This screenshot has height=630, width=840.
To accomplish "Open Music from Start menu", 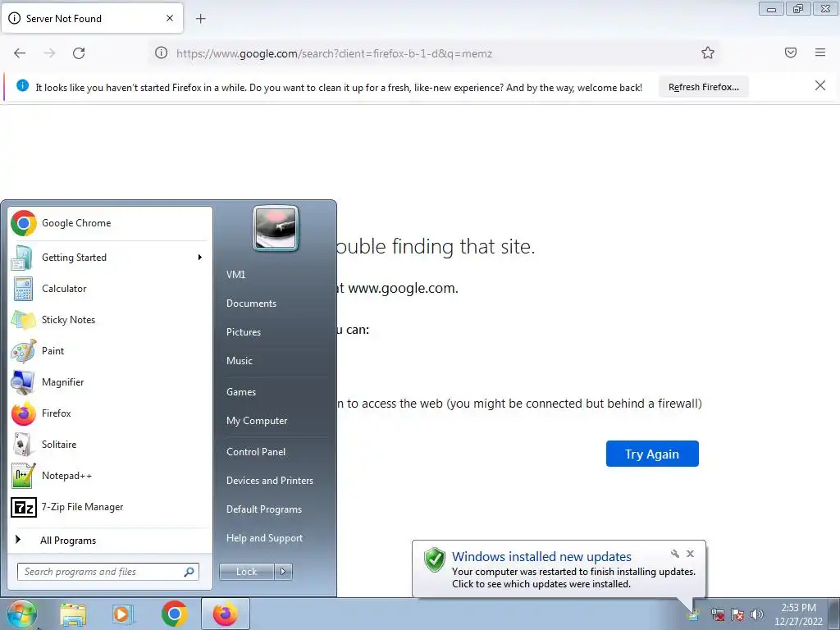I will tap(239, 361).
